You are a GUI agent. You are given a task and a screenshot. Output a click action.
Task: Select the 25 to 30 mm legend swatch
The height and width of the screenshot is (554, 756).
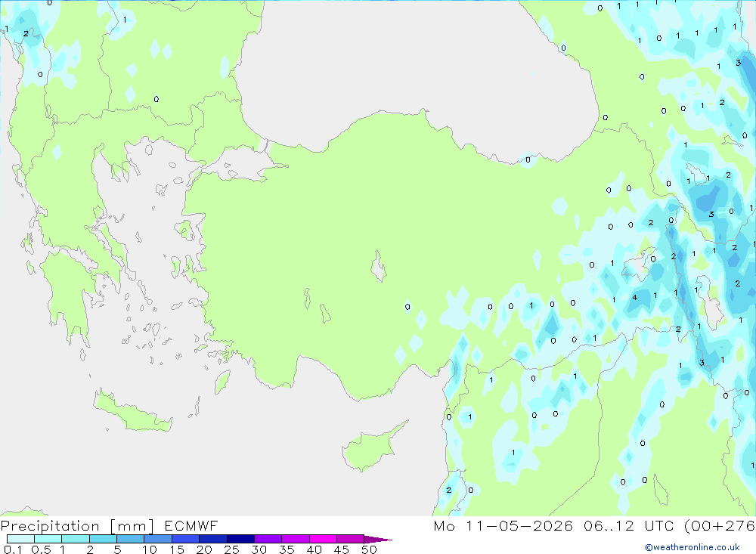(x=240, y=539)
